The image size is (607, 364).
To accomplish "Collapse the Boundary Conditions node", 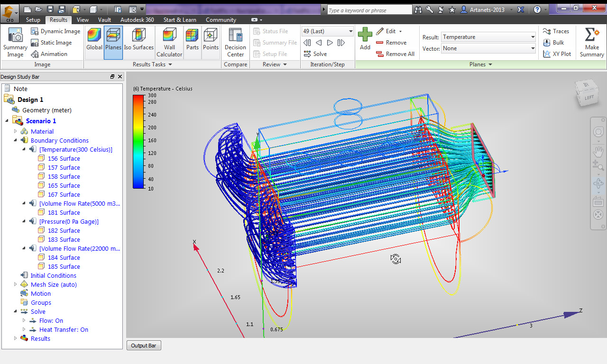I will coord(15,140).
